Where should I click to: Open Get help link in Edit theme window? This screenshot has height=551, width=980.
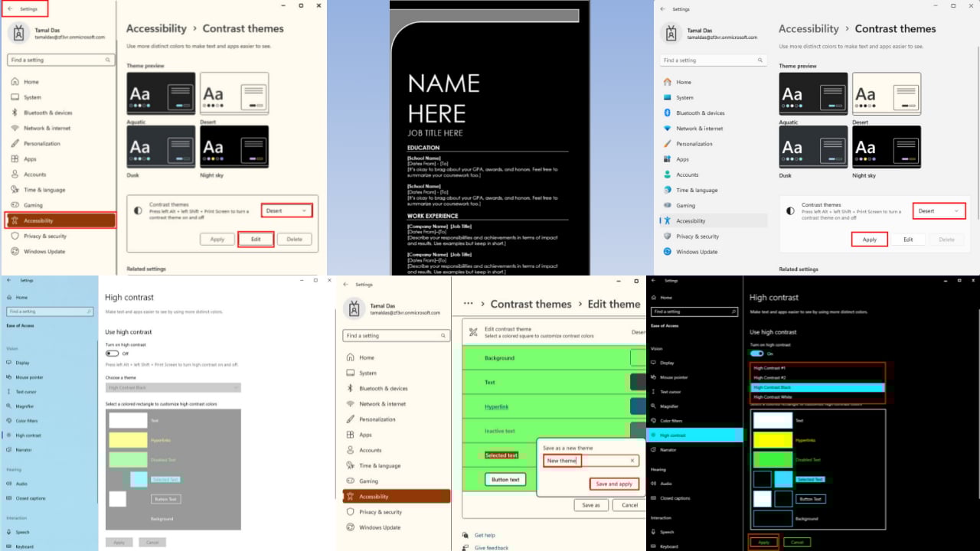485,535
